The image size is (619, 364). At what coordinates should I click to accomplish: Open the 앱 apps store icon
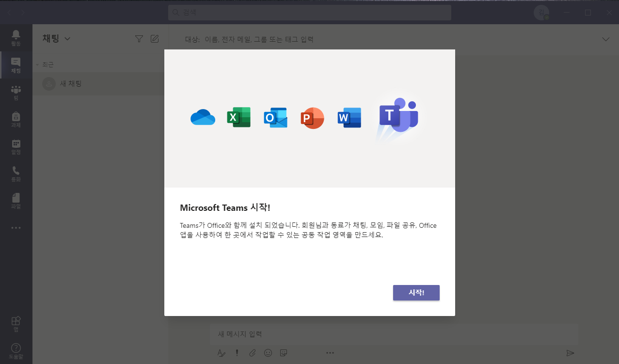[x=16, y=324]
